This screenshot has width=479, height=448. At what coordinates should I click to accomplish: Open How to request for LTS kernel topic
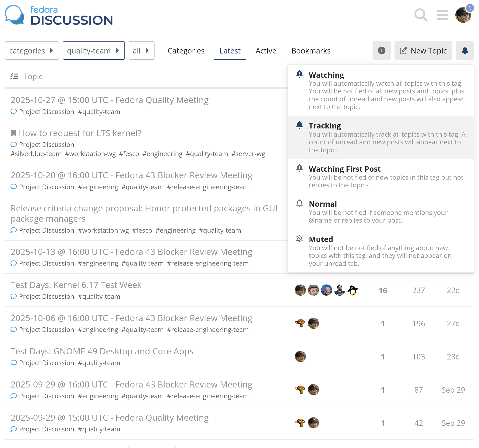[80, 133]
